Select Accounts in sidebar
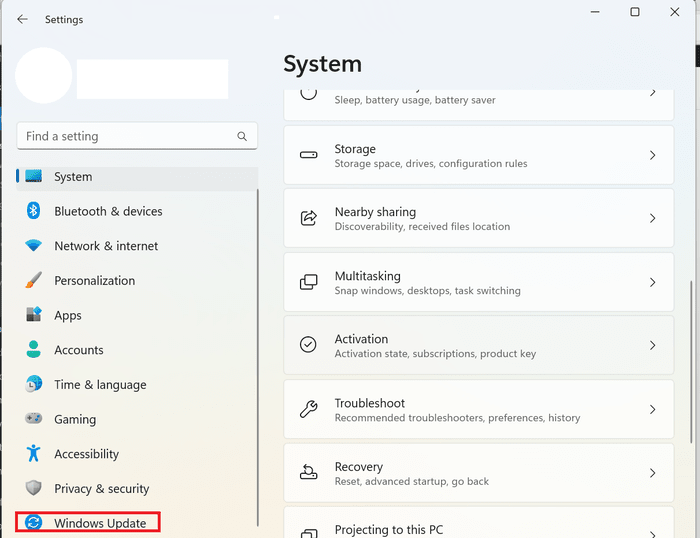The height and width of the screenshot is (538, 700). (79, 350)
